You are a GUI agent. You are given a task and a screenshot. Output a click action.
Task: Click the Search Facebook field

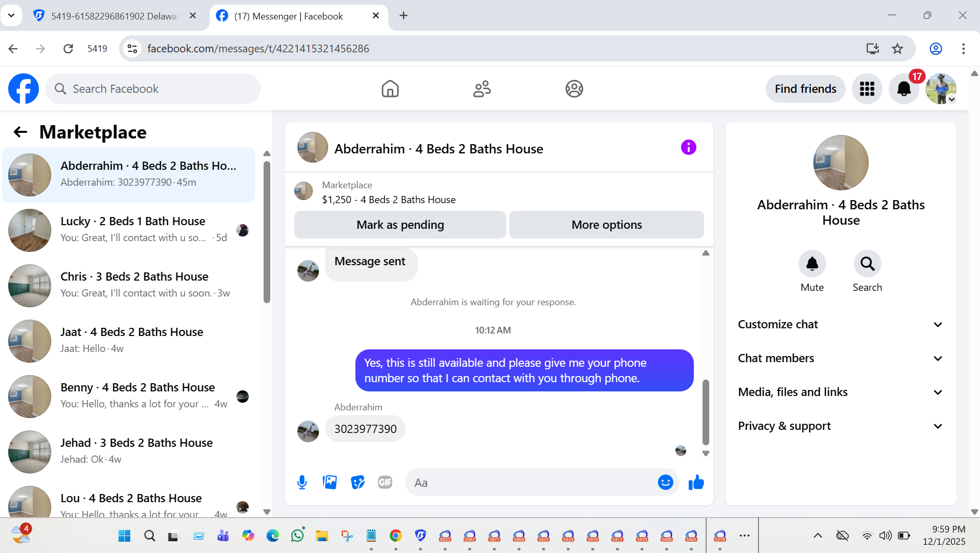153,89
